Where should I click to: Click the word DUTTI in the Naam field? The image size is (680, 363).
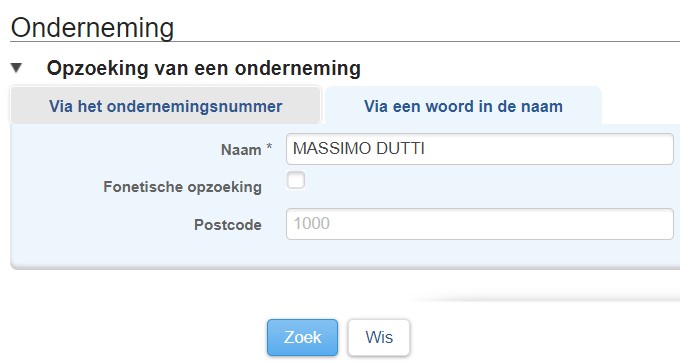click(x=400, y=149)
